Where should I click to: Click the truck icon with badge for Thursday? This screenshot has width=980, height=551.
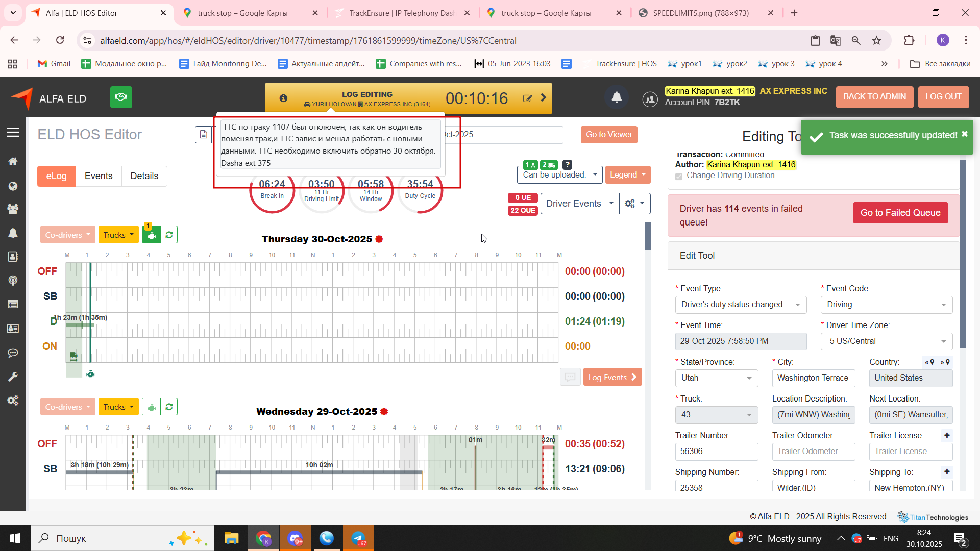pos(151,235)
